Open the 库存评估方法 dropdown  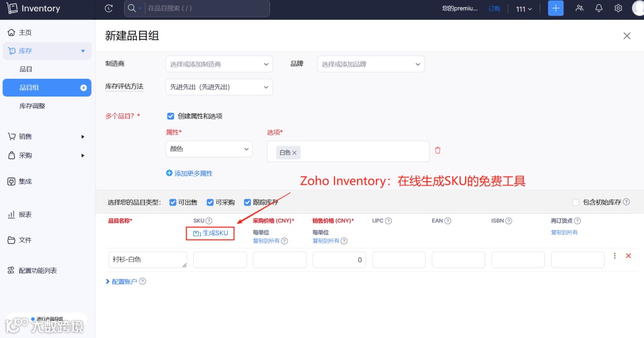(x=219, y=87)
